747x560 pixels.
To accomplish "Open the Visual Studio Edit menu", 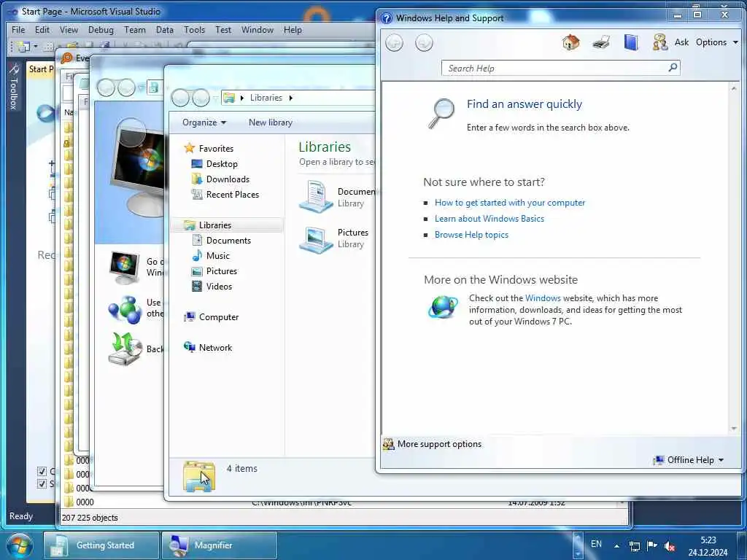I will pos(42,29).
